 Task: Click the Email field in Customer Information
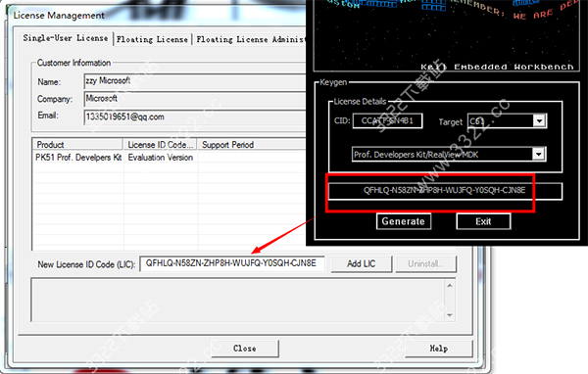click(195, 117)
